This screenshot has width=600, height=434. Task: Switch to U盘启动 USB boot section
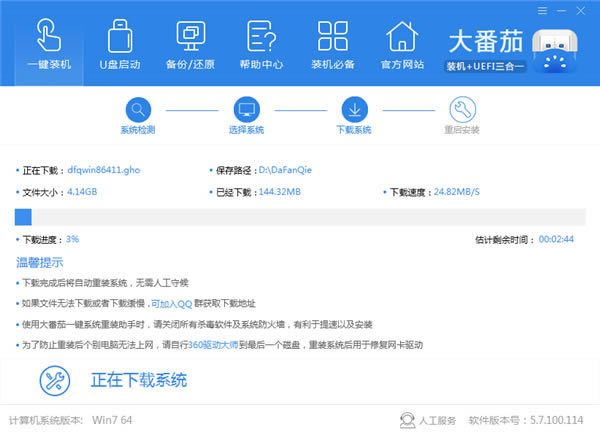tap(119, 43)
